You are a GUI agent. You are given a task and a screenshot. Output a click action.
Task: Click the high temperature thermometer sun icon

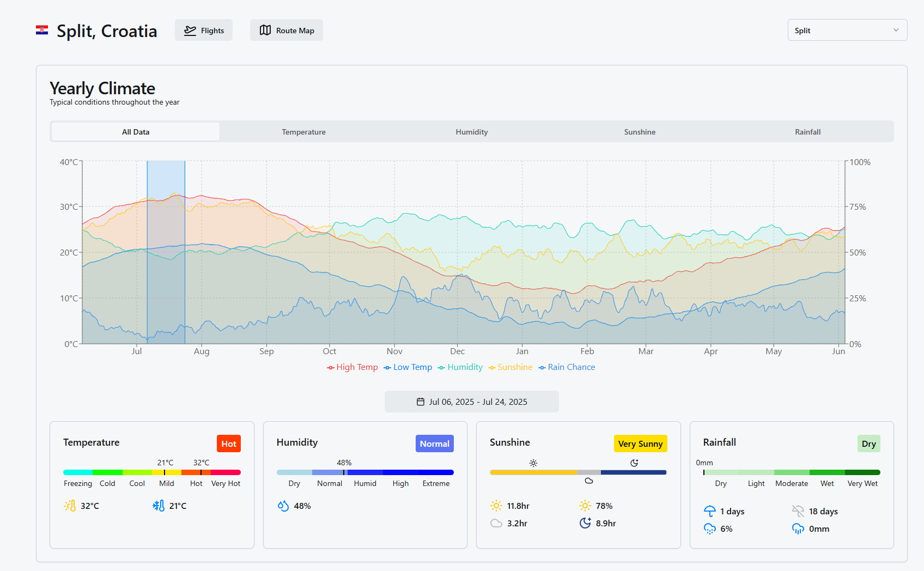point(70,506)
